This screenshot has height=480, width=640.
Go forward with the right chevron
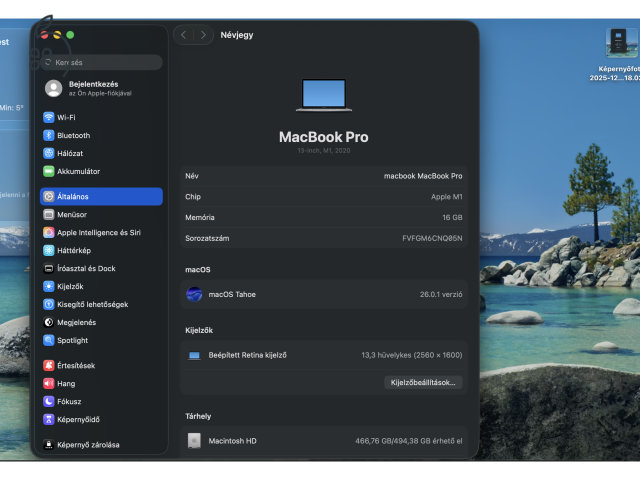tap(203, 35)
